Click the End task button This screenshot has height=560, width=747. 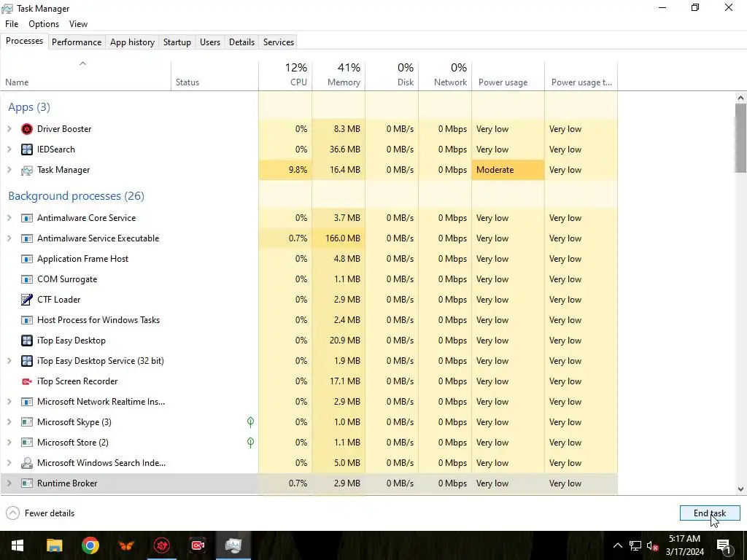[x=710, y=513]
